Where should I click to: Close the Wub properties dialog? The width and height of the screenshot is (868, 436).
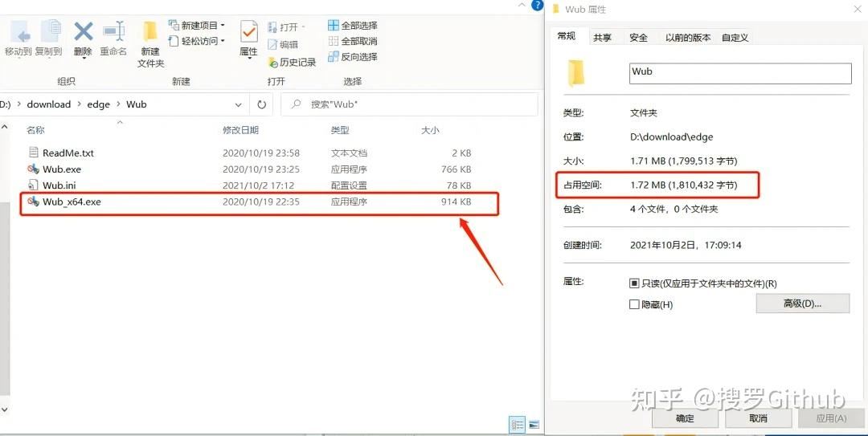coord(857,8)
